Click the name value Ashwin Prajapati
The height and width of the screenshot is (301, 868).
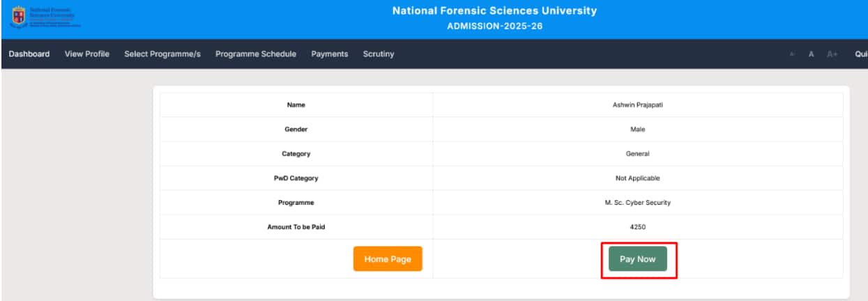tap(637, 105)
